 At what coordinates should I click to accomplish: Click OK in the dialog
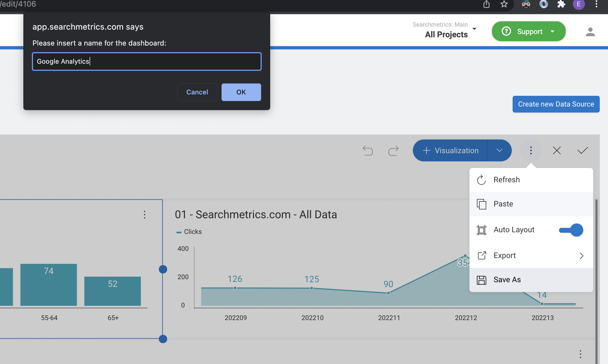point(241,92)
